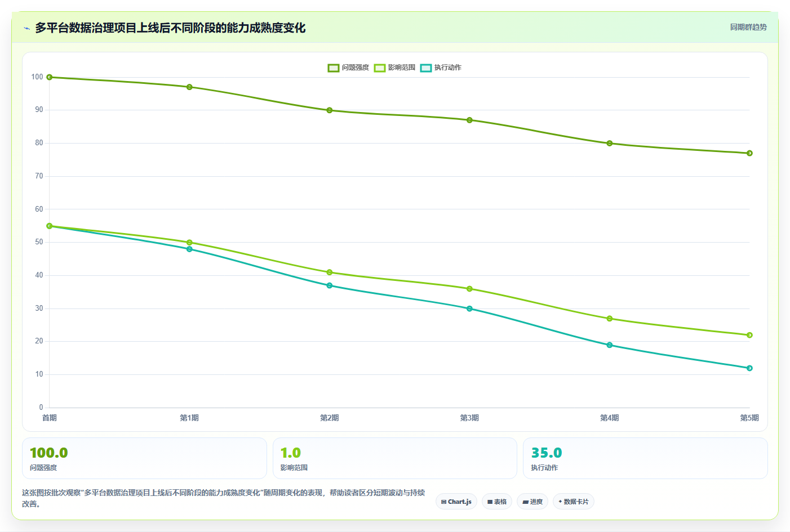Click the 90 y-axis tick label
This screenshot has height=532, width=790.
(x=39, y=110)
